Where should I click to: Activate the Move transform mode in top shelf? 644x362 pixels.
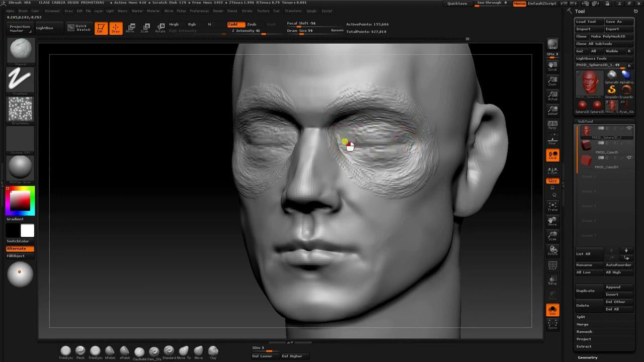point(130,28)
